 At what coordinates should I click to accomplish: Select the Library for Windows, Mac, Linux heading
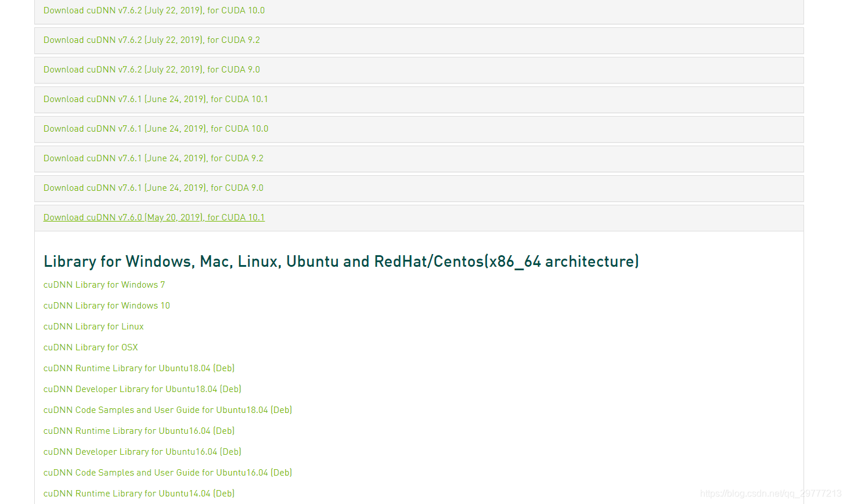click(341, 262)
